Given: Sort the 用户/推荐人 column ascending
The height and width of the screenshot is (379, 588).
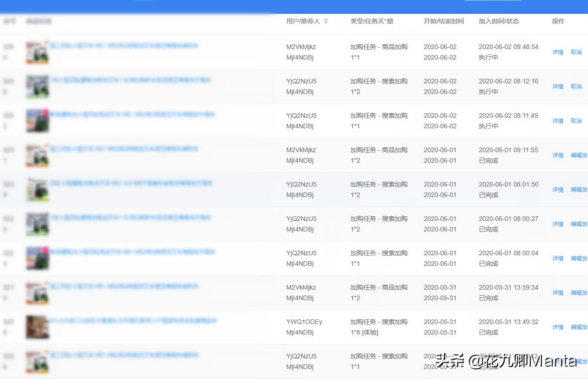Looking at the screenshot, I should pyautogui.click(x=325, y=19).
